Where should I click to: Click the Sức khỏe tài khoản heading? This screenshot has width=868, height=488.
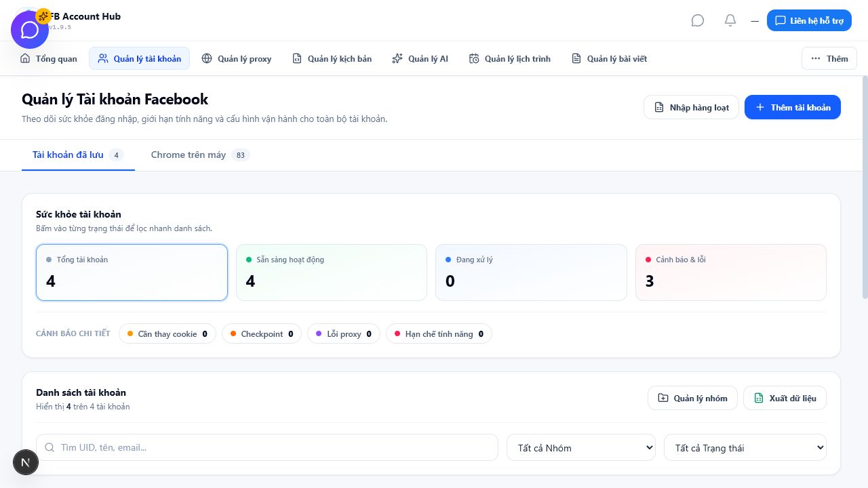click(79, 214)
